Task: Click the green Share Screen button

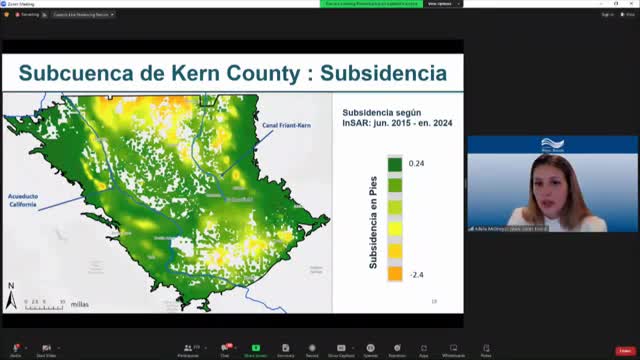Action: (256, 350)
